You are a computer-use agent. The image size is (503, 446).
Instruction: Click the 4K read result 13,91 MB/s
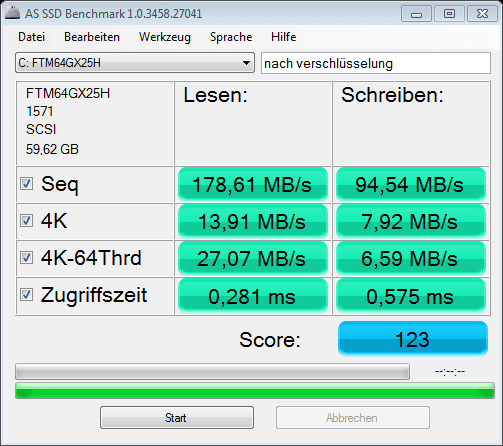point(253,221)
